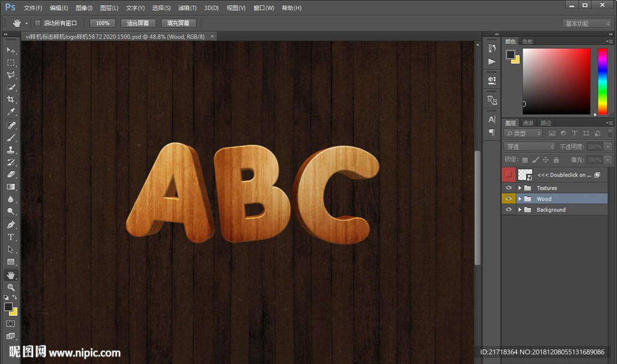Change the screen mode at toolbar bottom
Screen dimensions: 617x364
point(11,336)
